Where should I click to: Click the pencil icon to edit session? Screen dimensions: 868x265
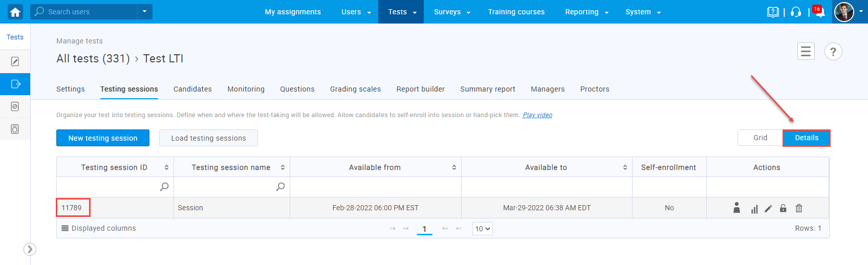(768, 209)
